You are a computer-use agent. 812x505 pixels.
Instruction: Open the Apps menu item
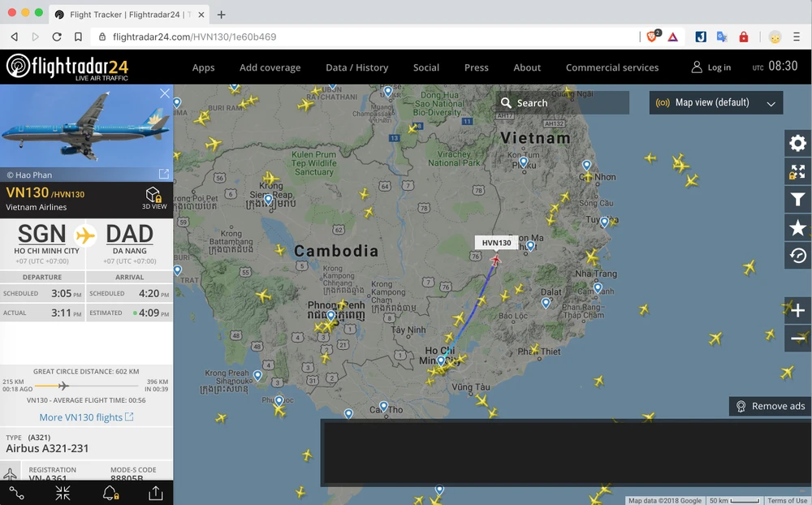tap(203, 67)
